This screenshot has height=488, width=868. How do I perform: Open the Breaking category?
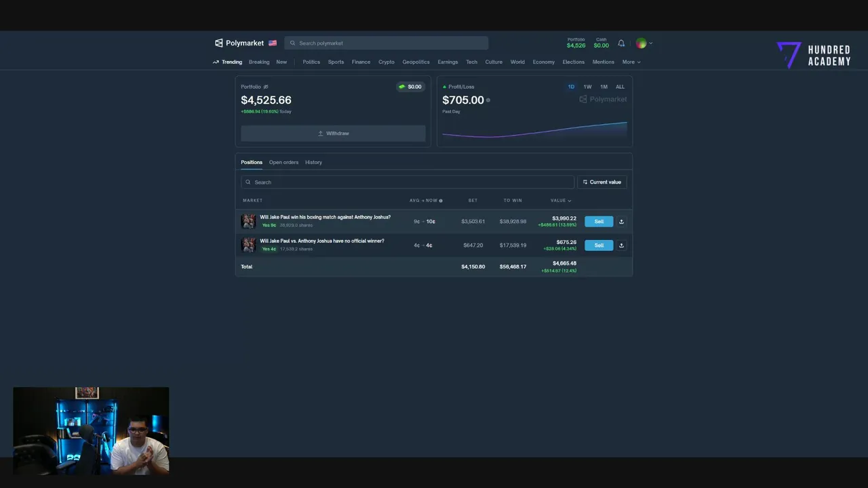pyautogui.click(x=259, y=62)
